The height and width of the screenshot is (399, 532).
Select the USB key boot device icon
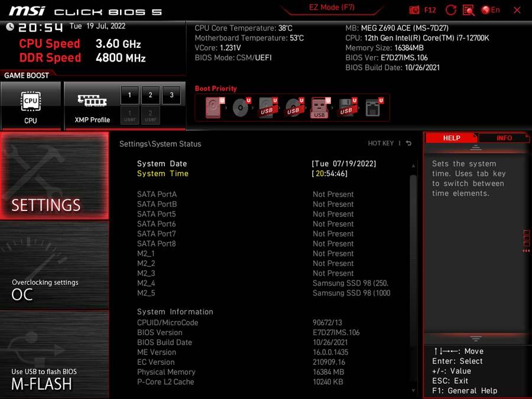[x=320, y=108]
